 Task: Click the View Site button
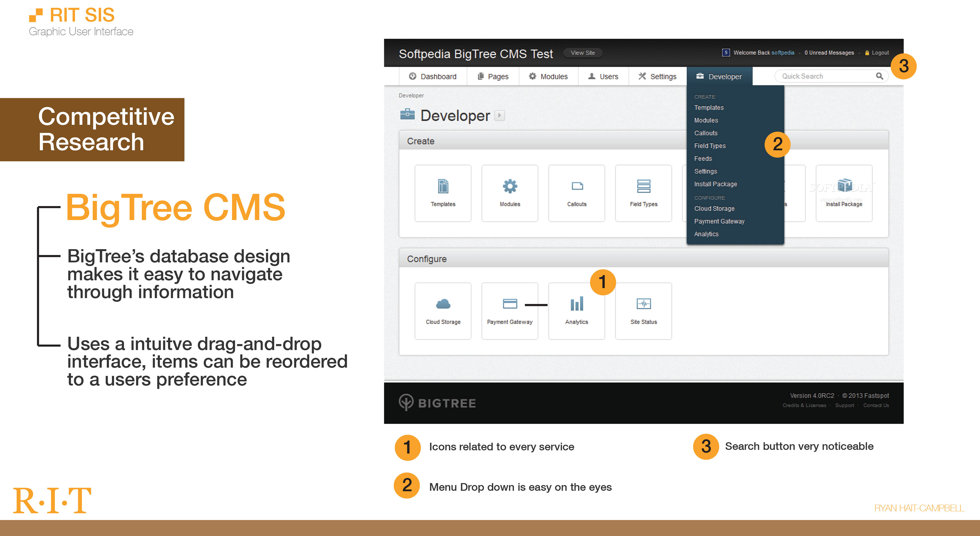[582, 53]
